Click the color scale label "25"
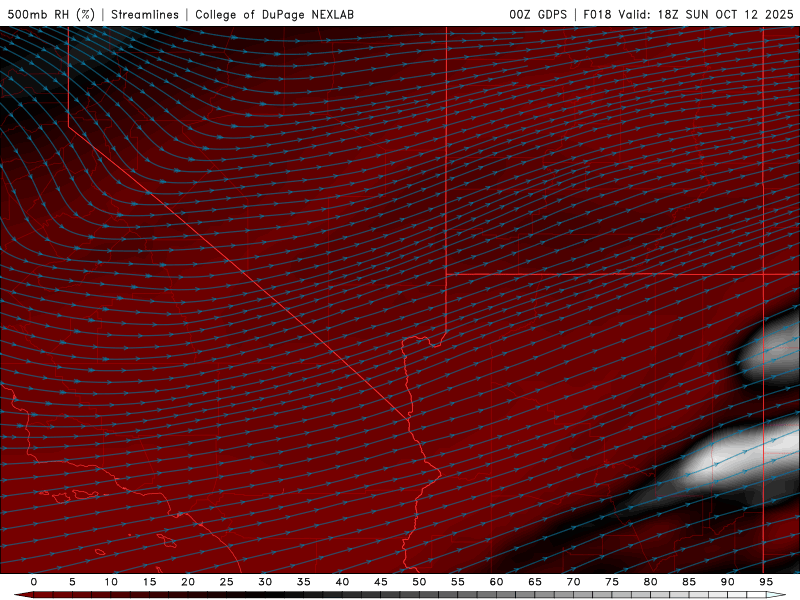 coord(227,582)
